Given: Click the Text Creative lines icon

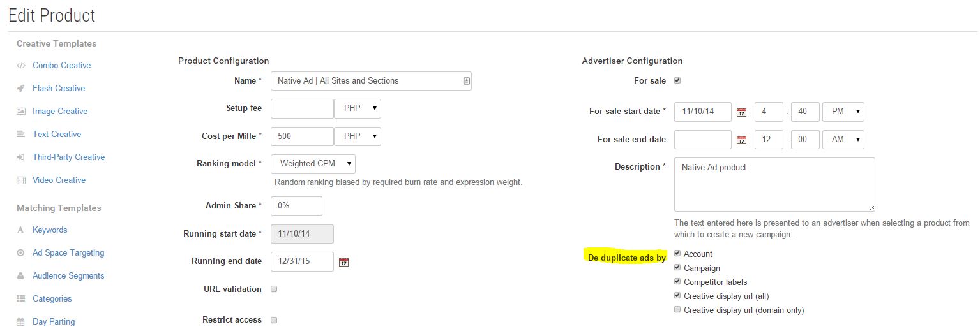Looking at the screenshot, I should (21, 134).
